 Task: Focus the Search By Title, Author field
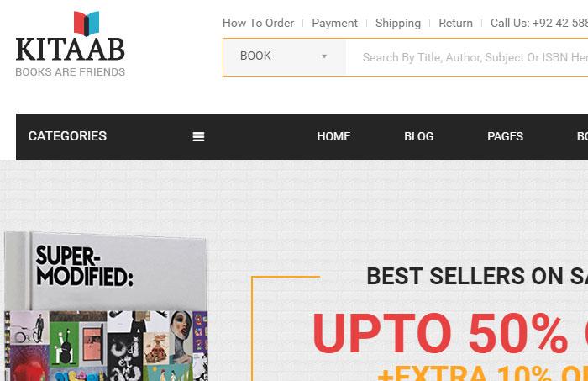(467, 57)
